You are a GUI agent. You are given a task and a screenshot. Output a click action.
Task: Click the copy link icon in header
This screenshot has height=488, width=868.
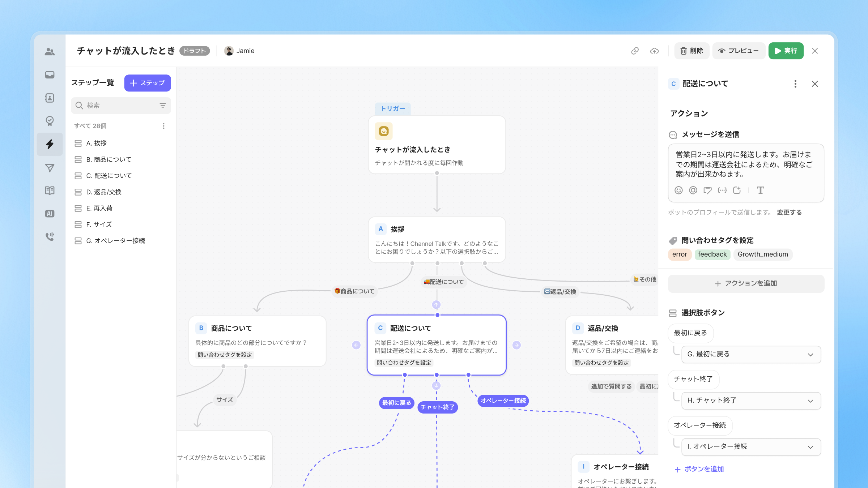coord(635,51)
